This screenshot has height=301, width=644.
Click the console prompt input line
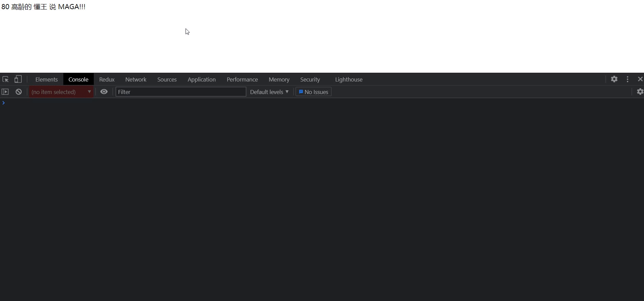(322, 103)
